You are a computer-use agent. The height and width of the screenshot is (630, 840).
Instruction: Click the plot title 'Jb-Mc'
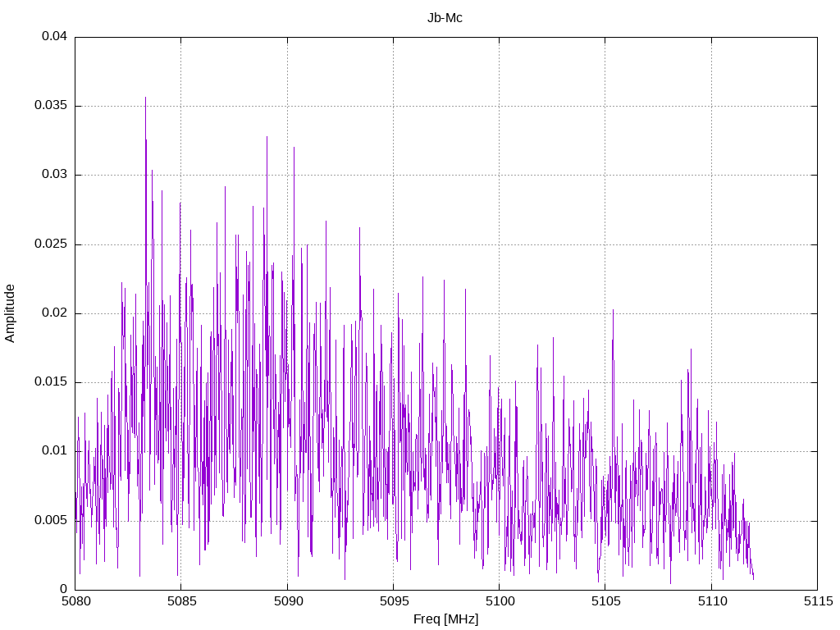pos(445,18)
